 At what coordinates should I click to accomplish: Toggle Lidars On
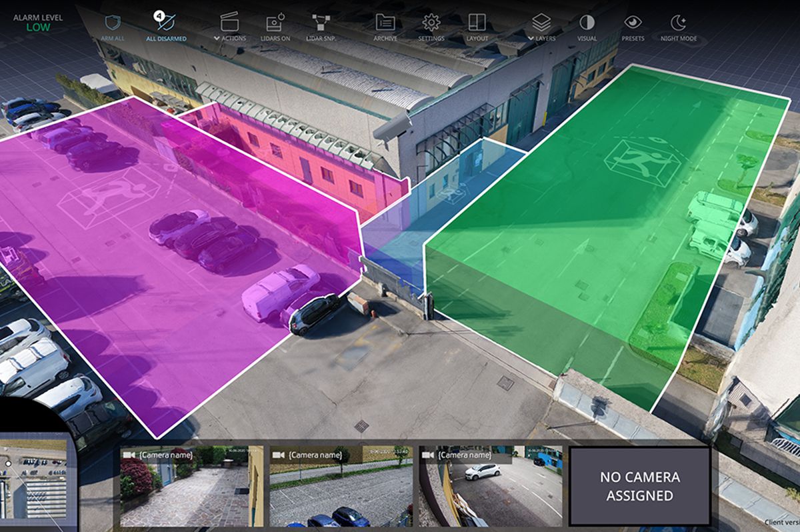pyautogui.click(x=275, y=23)
